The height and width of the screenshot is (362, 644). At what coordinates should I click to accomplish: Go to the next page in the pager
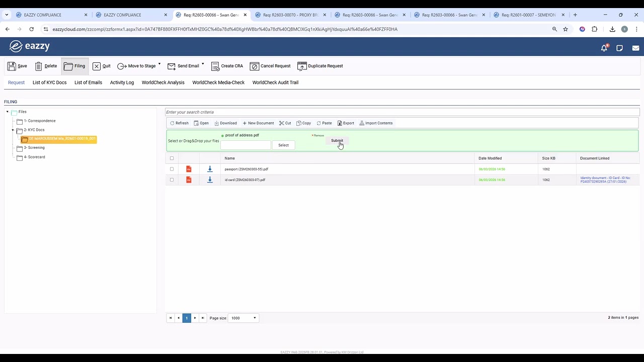click(195, 318)
